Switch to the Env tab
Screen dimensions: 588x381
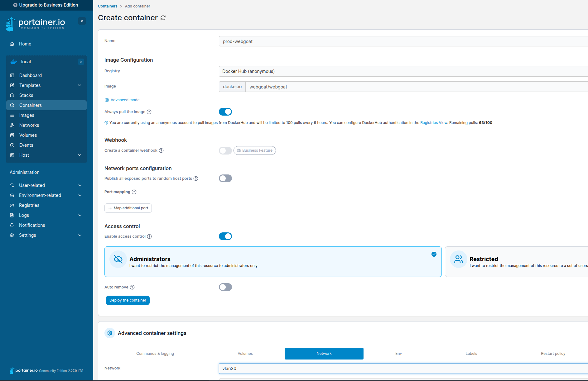point(398,354)
